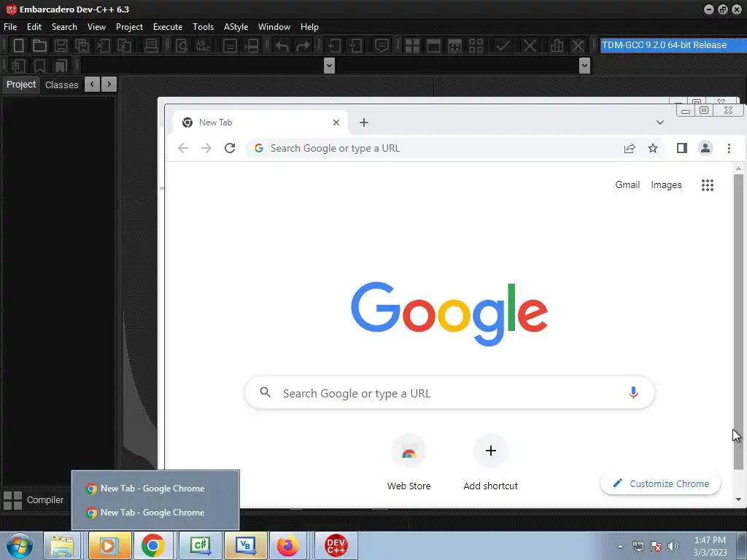
Task: Open the File menu in Dev-C++
Action: tap(10, 27)
